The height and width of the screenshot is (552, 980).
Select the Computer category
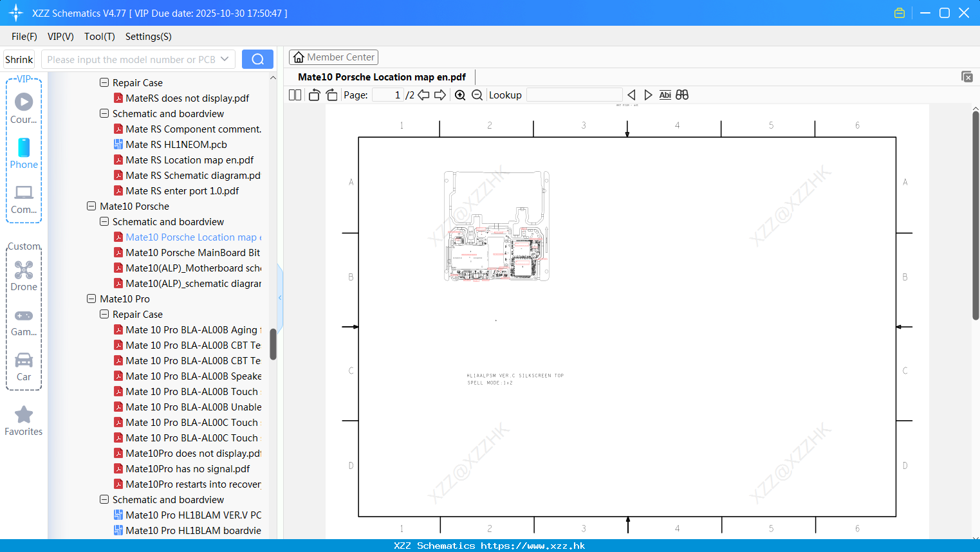click(x=24, y=199)
